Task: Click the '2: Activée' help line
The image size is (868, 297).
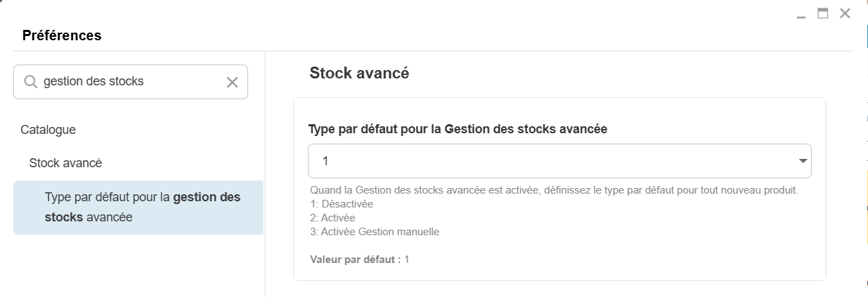Action: 334,218
